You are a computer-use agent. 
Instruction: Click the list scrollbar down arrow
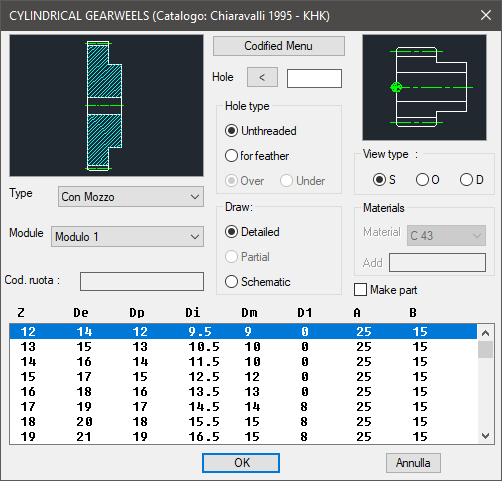click(485, 436)
